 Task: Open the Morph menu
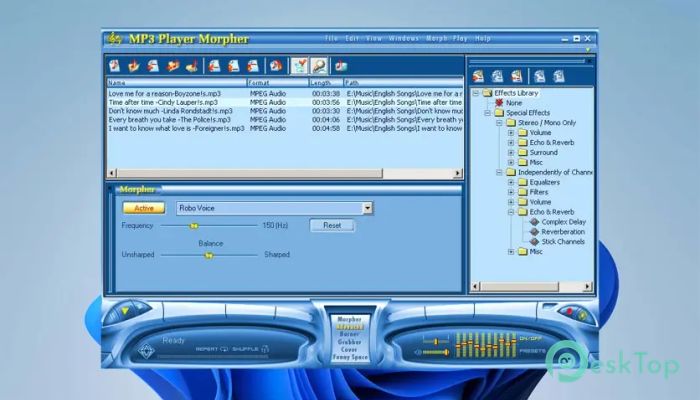point(437,38)
